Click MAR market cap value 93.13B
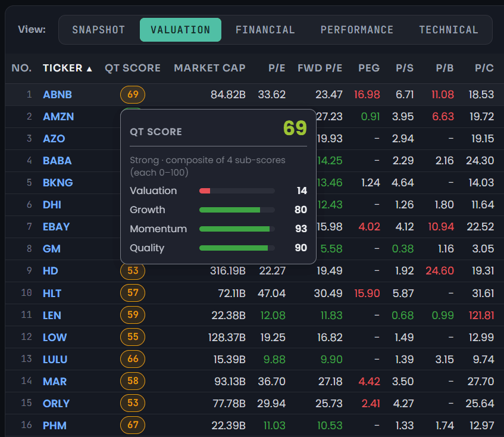Viewport: 504px width, 437px height. click(230, 382)
